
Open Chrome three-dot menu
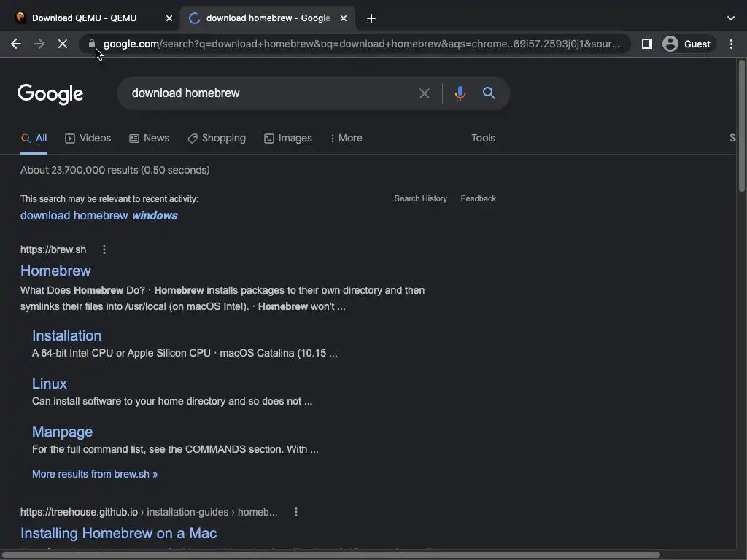tap(731, 44)
